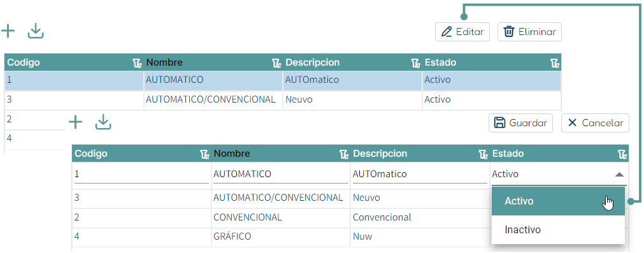Click the Editar button
Viewport: 644px width, 253px height.
click(462, 32)
